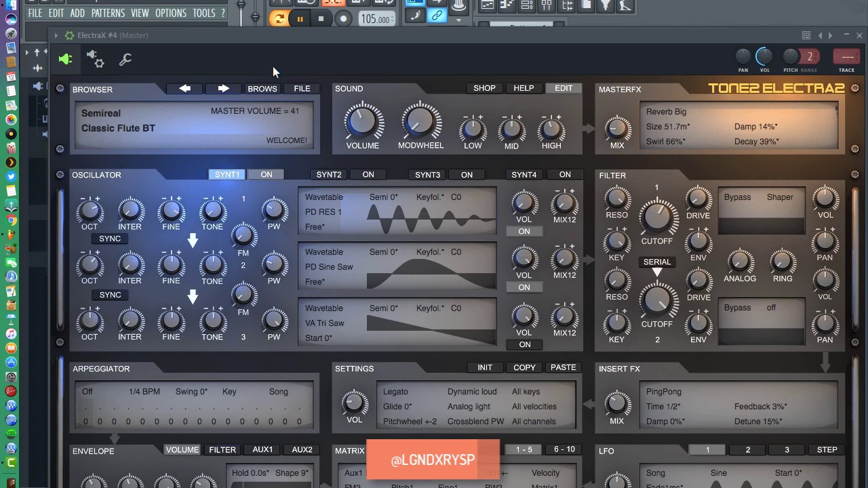
Task: Open FL Studio PATTERNS menu
Action: (x=108, y=13)
